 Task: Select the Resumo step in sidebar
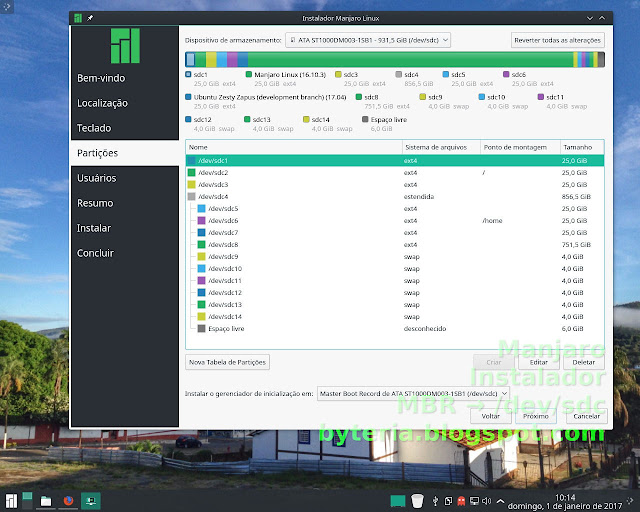(x=125, y=203)
